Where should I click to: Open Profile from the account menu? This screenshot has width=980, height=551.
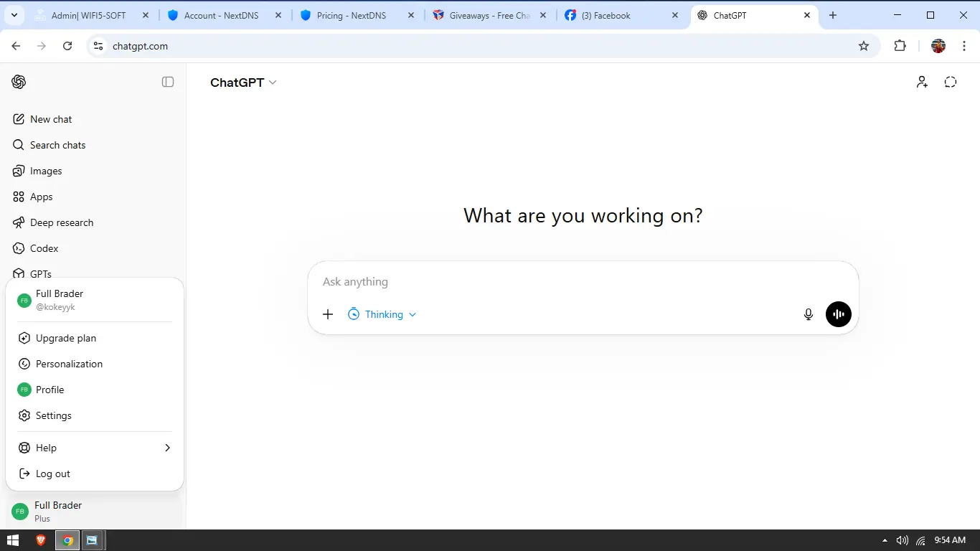pos(95,390)
